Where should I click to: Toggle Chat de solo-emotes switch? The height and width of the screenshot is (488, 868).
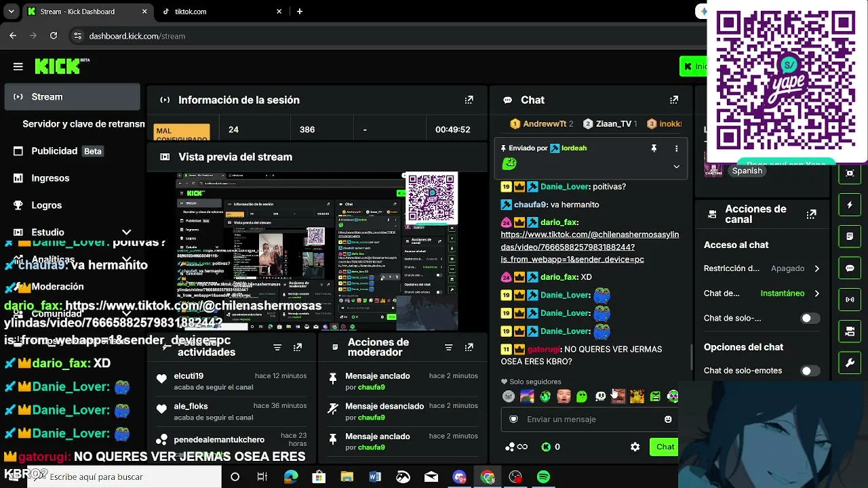click(810, 371)
